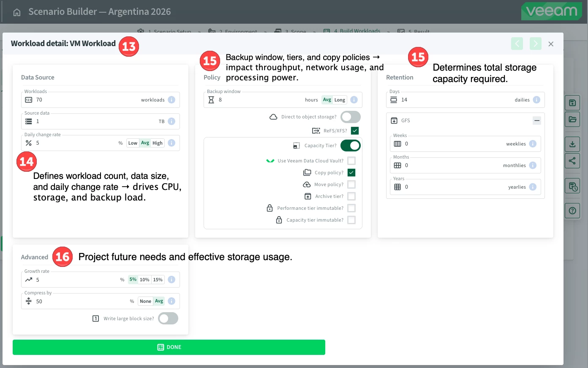Open the Build Workloads step

coord(352,31)
